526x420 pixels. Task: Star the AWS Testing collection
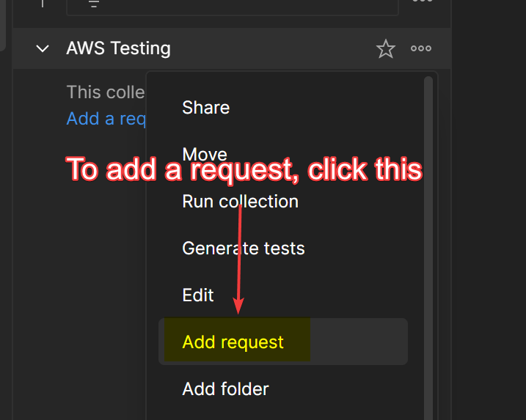[x=385, y=49]
